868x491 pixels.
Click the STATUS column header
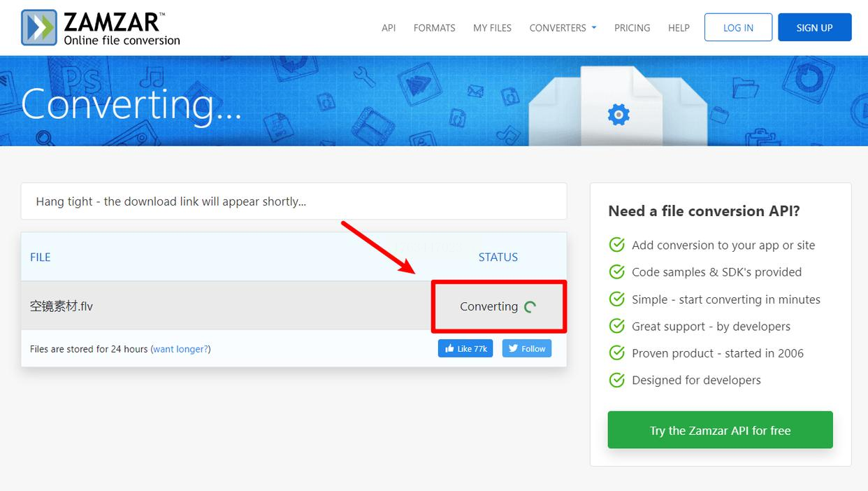coord(498,257)
